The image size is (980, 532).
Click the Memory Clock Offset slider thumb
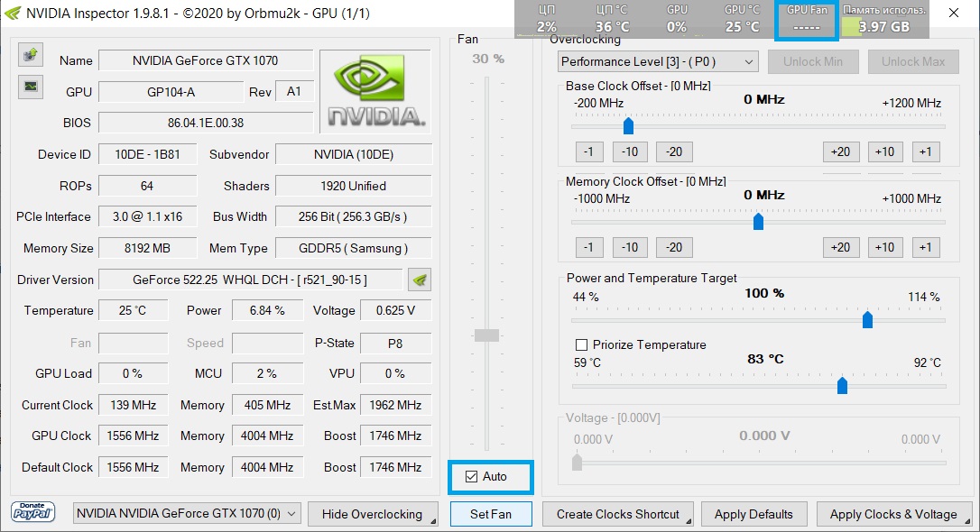coord(758,222)
